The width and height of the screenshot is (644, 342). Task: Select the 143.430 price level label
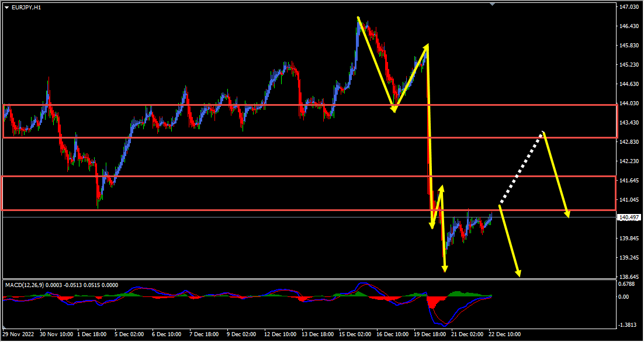(628, 123)
